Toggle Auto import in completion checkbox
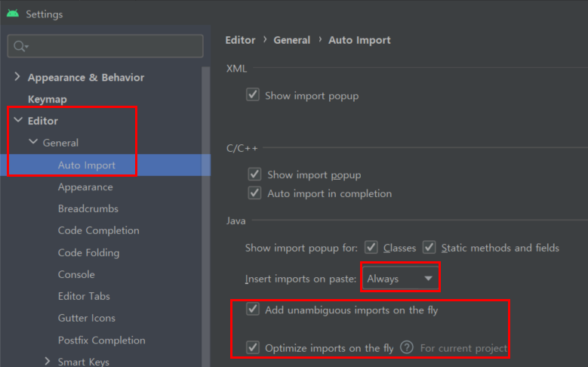Screen dimensions: 588x367 (254, 193)
